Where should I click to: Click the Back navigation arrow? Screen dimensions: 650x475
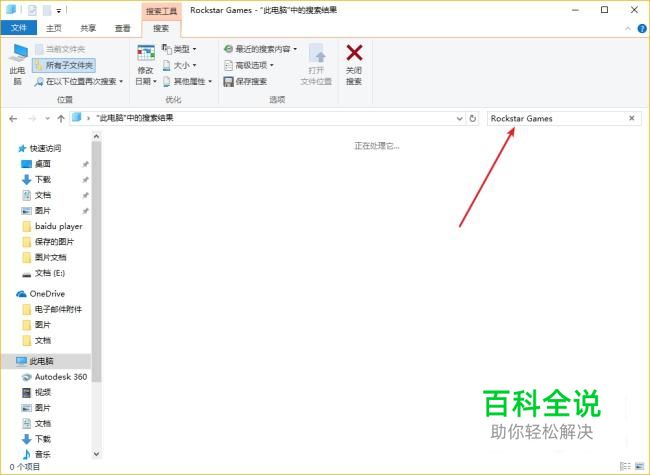click(x=13, y=119)
